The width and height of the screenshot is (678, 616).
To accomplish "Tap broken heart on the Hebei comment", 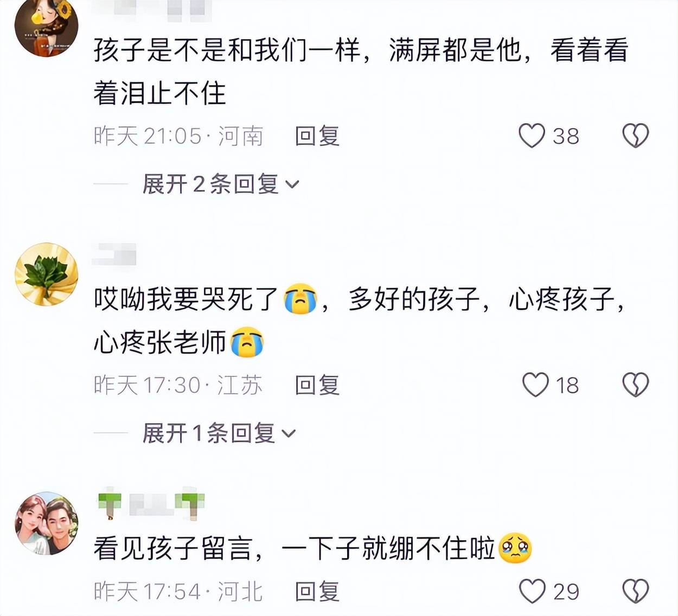I will pos(635,591).
